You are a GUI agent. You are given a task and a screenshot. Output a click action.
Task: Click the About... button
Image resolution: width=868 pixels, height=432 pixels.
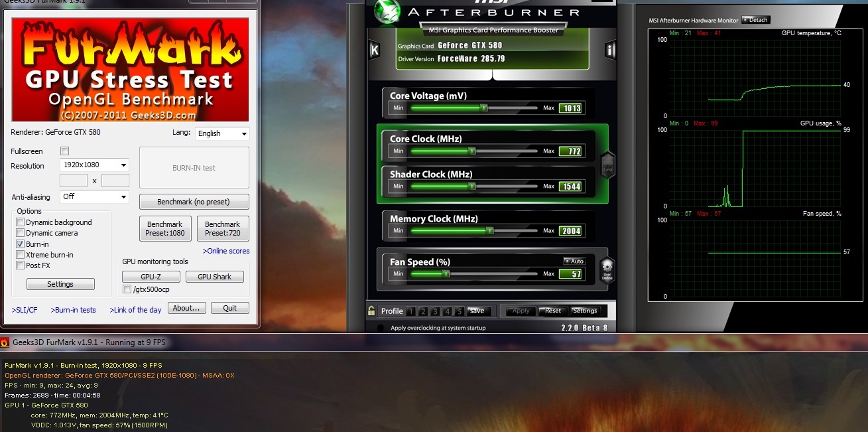click(187, 308)
